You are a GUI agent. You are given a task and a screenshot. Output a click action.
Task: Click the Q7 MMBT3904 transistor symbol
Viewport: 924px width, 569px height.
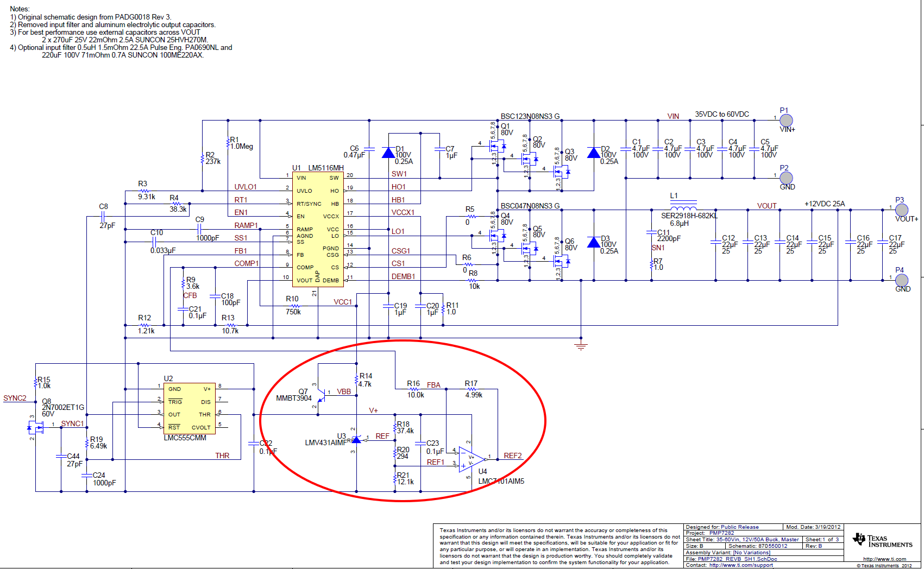click(320, 395)
